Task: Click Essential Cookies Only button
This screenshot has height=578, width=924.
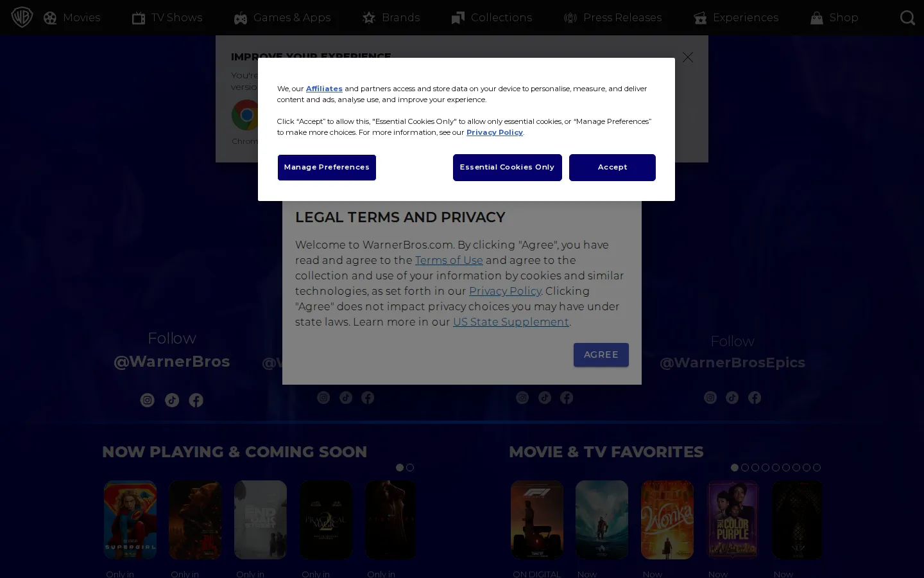Action: (x=507, y=167)
